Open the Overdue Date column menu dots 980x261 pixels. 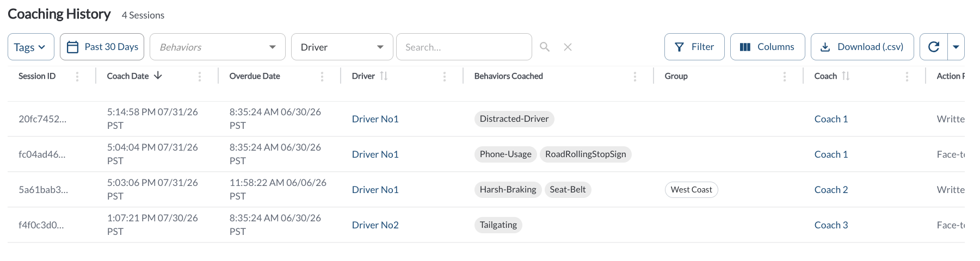tap(322, 77)
